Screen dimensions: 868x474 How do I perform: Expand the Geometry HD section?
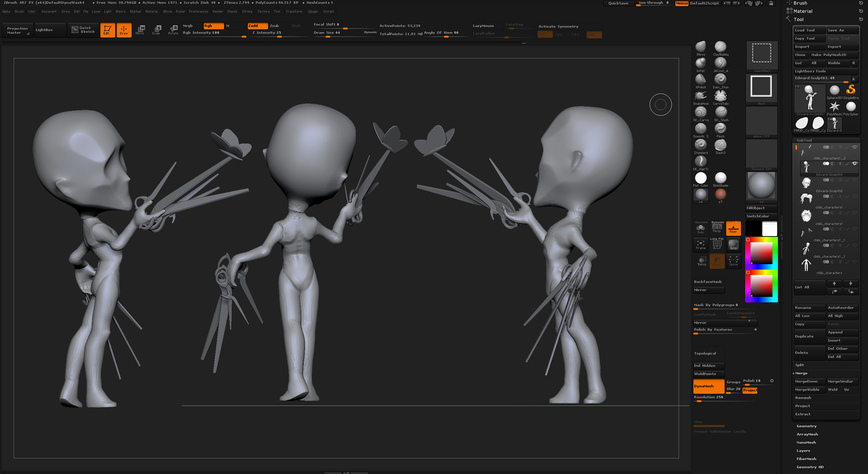(x=810, y=467)
